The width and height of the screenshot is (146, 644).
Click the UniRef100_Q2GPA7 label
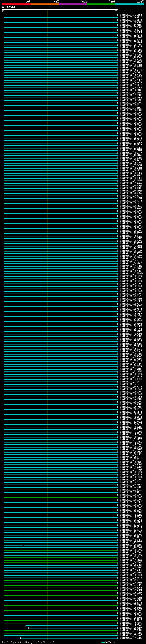(131, 63)
